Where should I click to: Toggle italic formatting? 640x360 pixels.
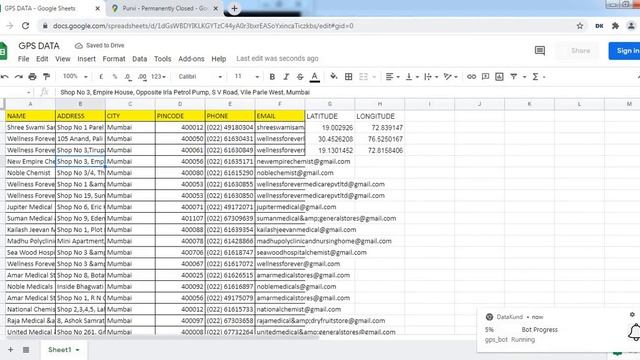click(x=286, y=77)
